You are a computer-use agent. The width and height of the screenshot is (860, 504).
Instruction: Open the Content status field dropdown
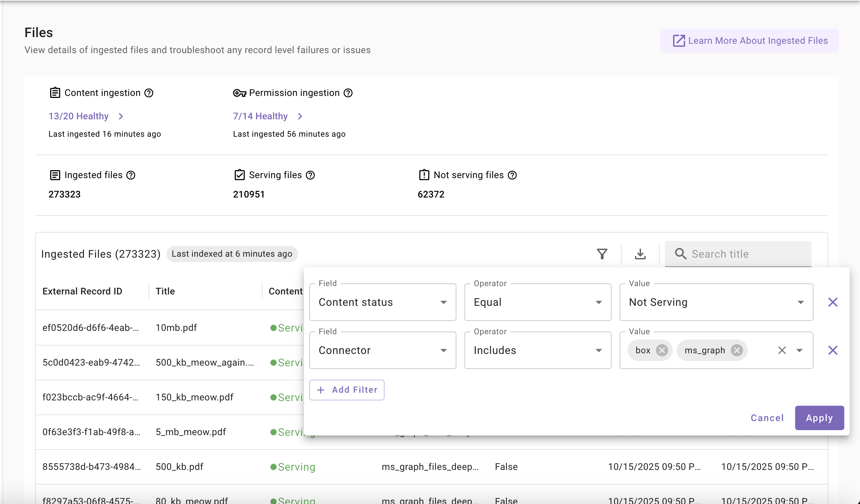(x=383, y=302)
